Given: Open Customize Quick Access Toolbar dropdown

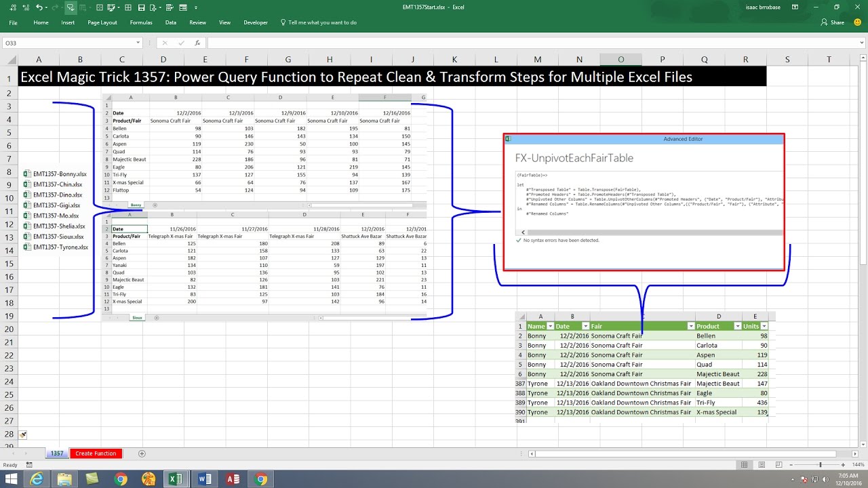Looking at the screenshot, I should (196, 7).
